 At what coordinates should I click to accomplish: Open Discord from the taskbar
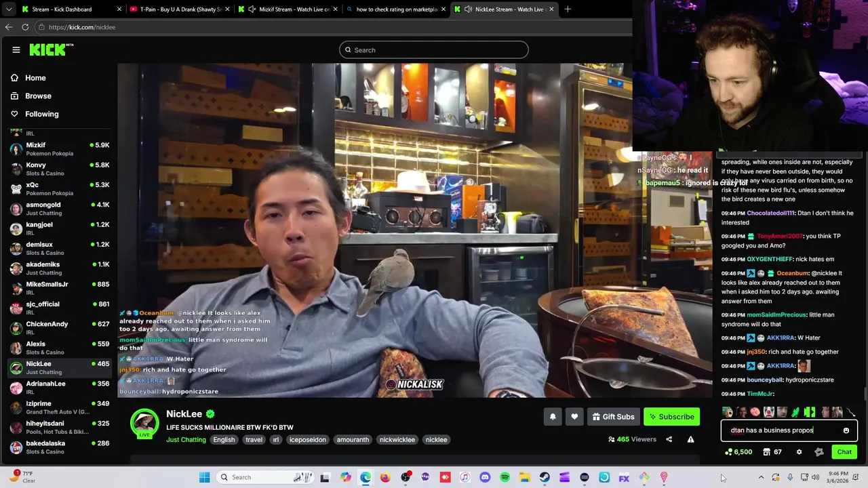pyautogui.click(x=485, y=477)
